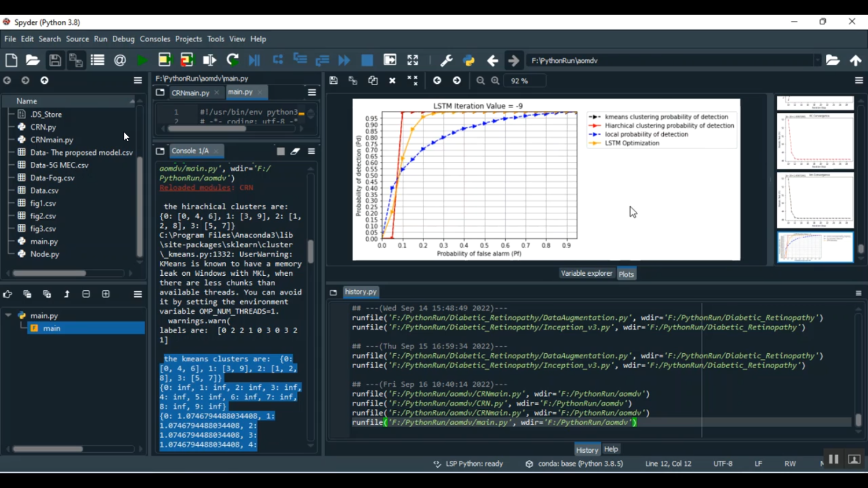This screenshot has height=488, width=868.
Task: Click the PYTHONPATH manager Python icon
Action: [469, 60]
